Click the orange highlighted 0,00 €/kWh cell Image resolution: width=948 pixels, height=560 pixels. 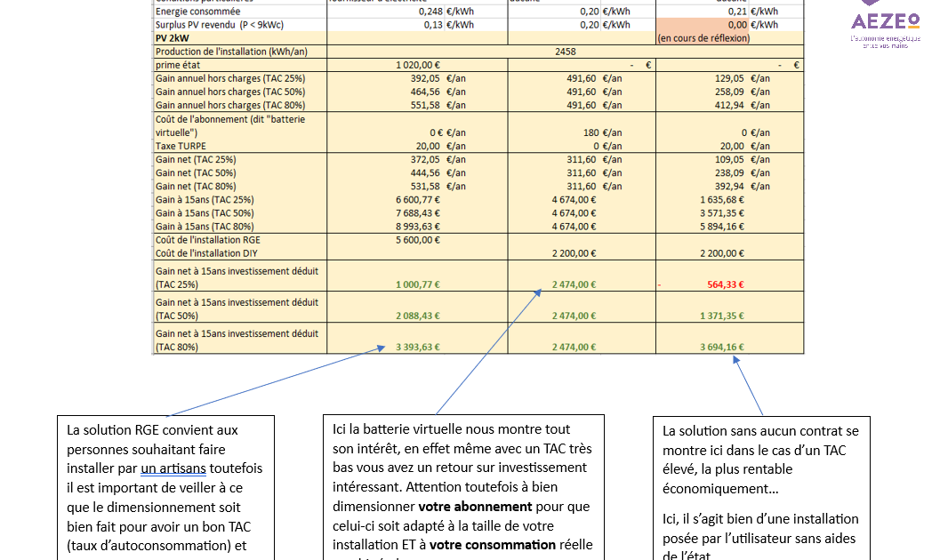coord(729,25)
